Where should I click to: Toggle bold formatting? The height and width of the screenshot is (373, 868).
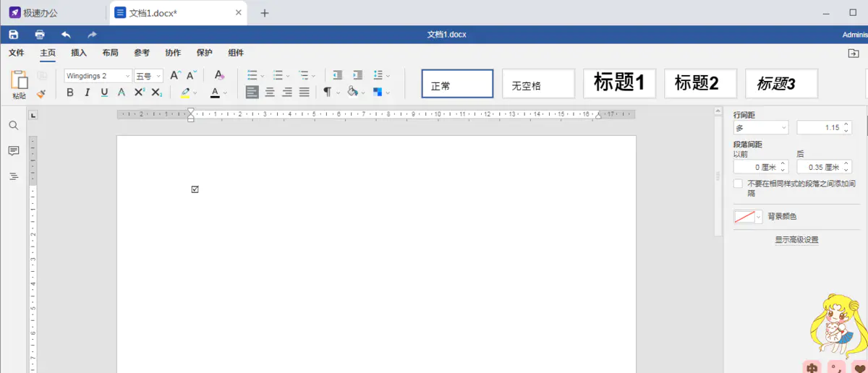(x=70, y=93)
